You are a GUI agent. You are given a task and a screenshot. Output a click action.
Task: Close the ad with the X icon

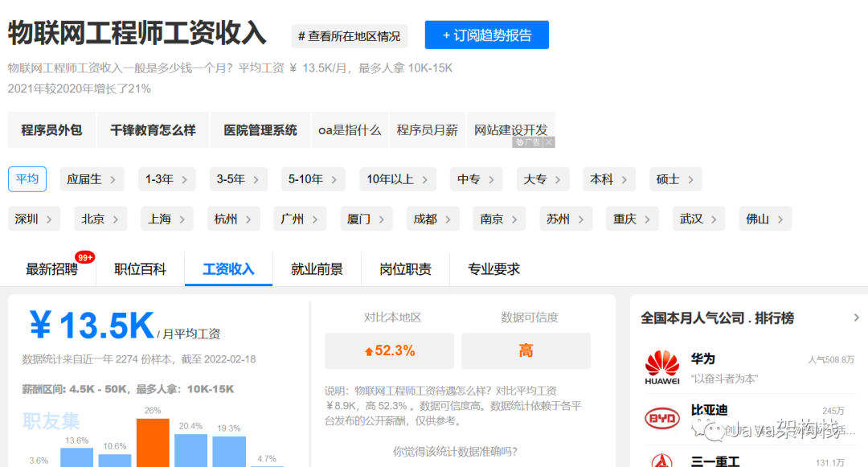click(549, 142)
